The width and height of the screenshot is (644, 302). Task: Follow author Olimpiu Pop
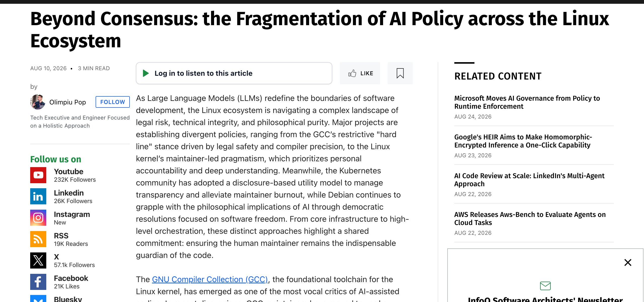pyautogui.click(x=113, y=102)
